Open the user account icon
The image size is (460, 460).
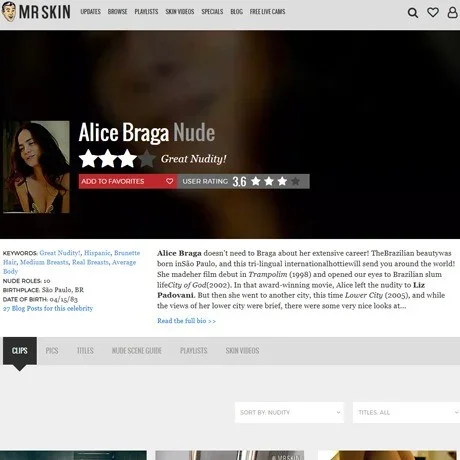point(452,12)
